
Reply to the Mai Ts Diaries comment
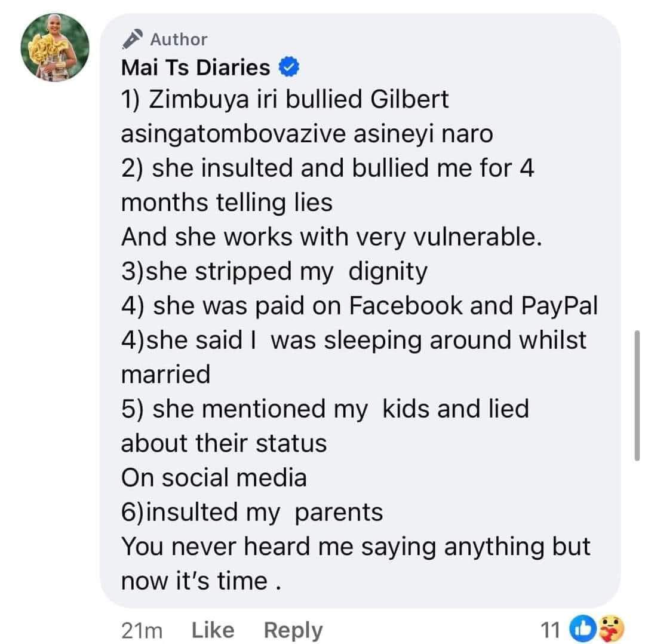point(293,630)
